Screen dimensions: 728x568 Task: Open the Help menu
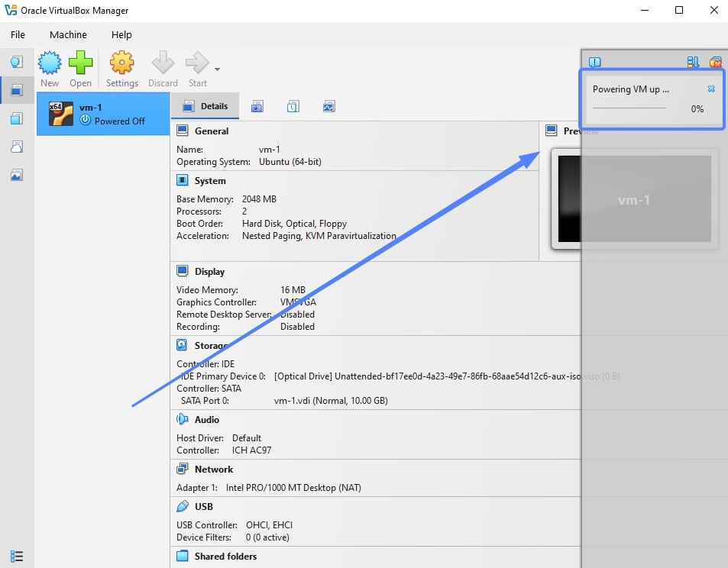[121, 35]
